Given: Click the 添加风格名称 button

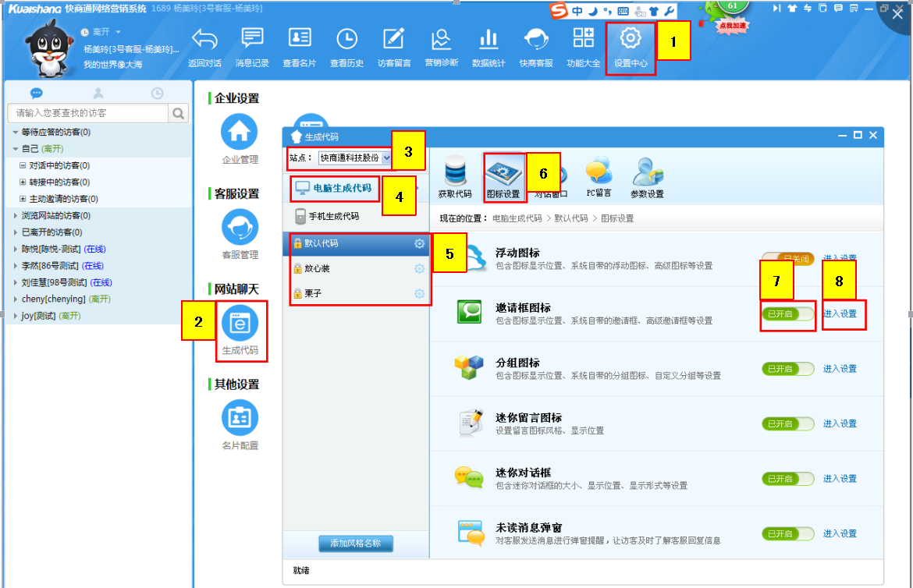Looking at the screenshot, I should [x=355, y=544].
